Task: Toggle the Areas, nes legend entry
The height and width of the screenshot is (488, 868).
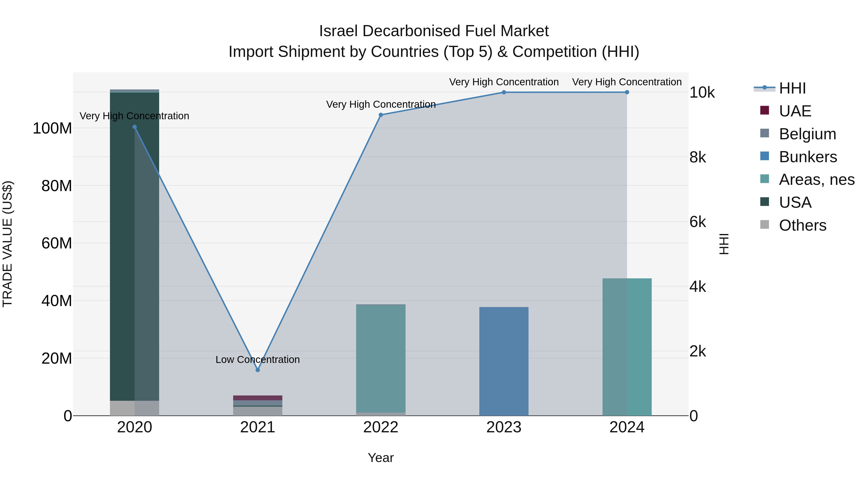Action: (807, 179)
